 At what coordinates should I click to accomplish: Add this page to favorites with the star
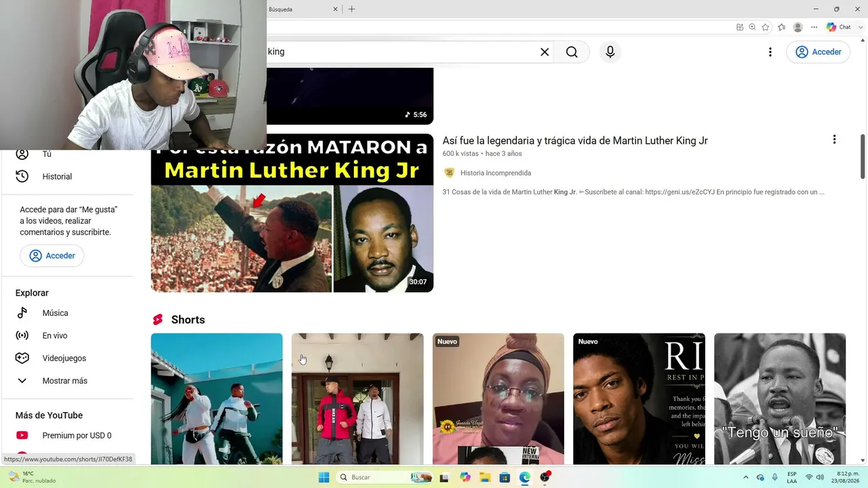click(x=766, y=27)
